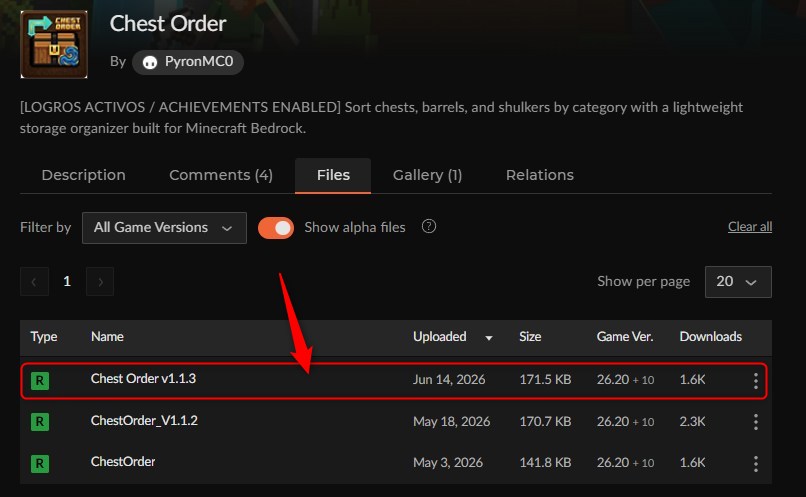Click the green R release badge for v1.1.3
The image size is (806, 497).
pyautogui.click(x=40, y=380)
